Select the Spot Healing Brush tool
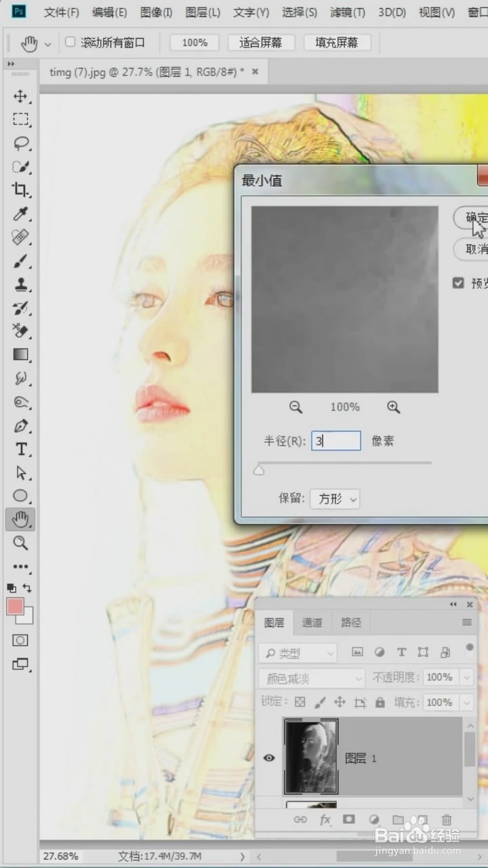The height and width of the screenshot is (868, 488). pos(20,237)
